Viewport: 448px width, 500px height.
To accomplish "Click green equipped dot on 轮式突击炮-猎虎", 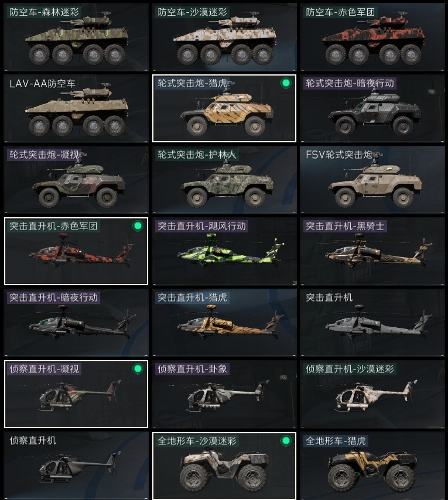I will (286, 84).
